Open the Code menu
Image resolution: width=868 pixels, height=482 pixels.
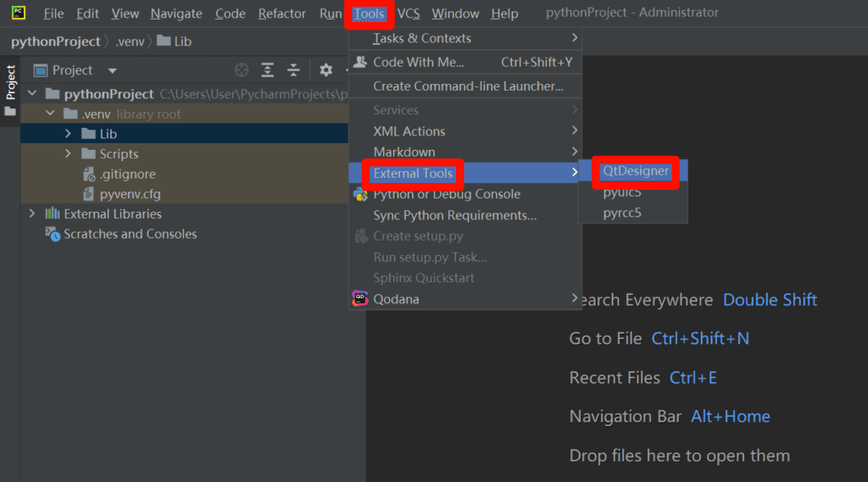coord(231,14)
